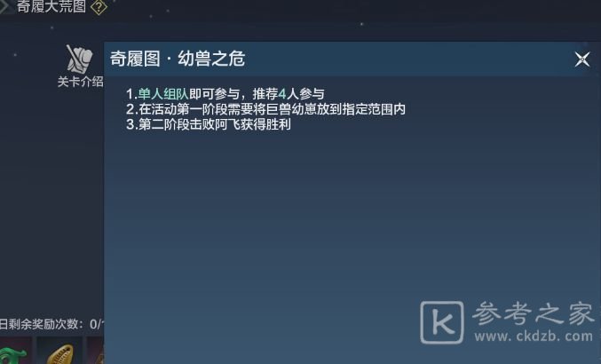Click the 奇履大荒图 page title

click(x=51, y=6)
